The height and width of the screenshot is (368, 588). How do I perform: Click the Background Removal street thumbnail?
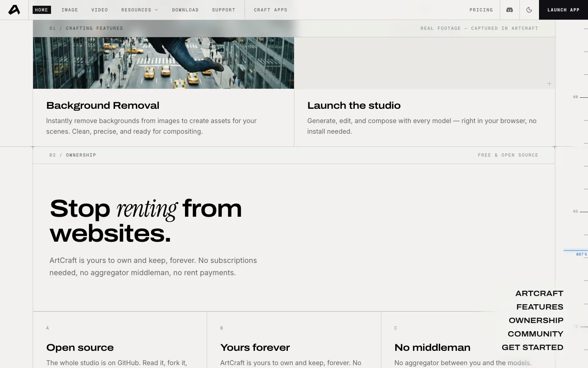163,63
